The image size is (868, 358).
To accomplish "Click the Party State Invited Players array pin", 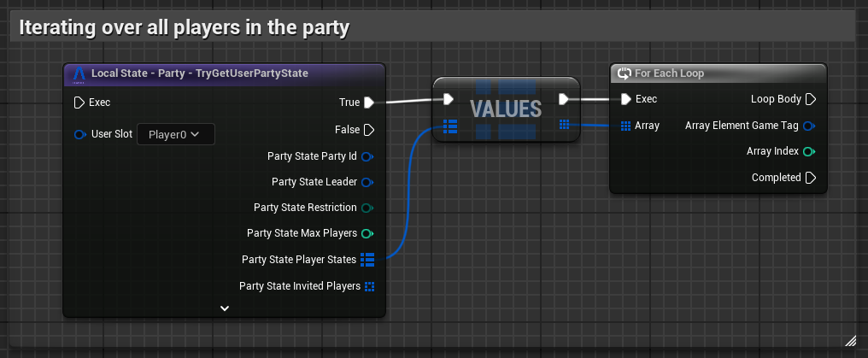I will [x=369, y=286].
